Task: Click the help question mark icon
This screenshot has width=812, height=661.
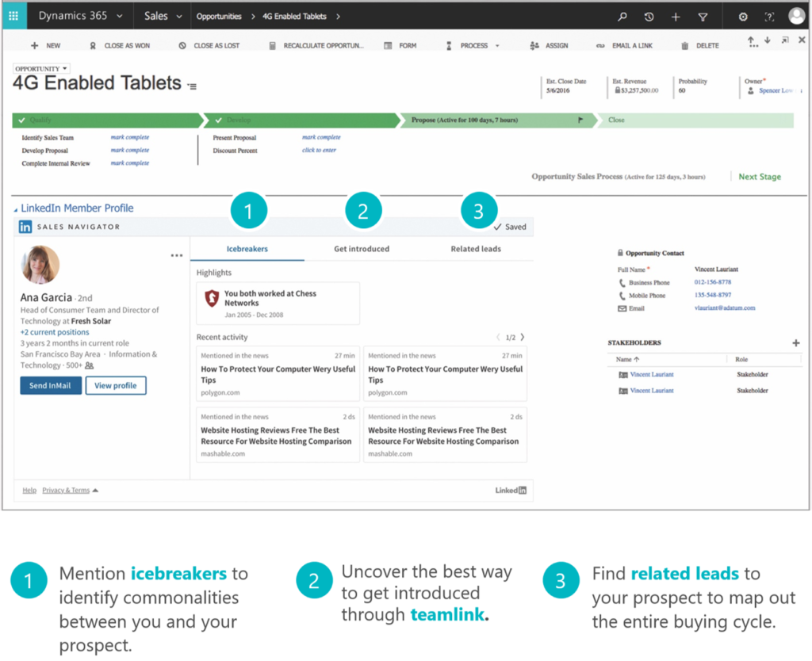Action: [x=769, y=17]
